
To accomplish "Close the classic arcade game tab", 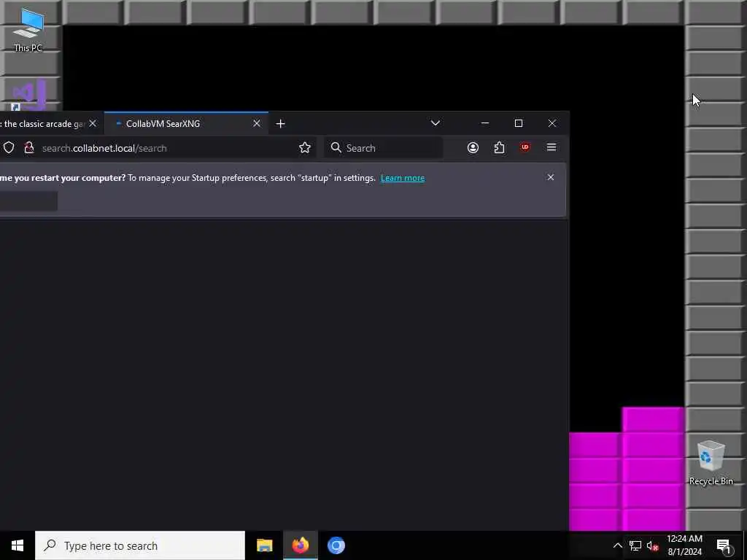I will pos(93,123).
